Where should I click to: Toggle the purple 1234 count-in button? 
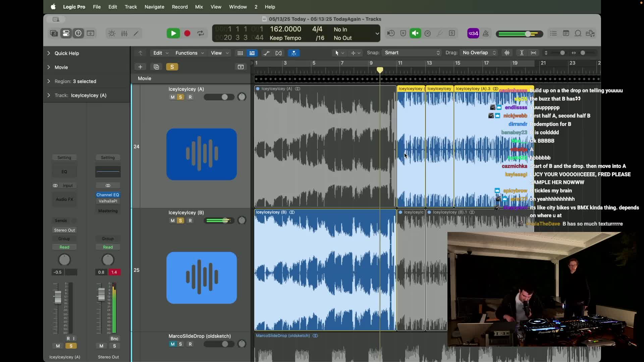pos(473,33)
